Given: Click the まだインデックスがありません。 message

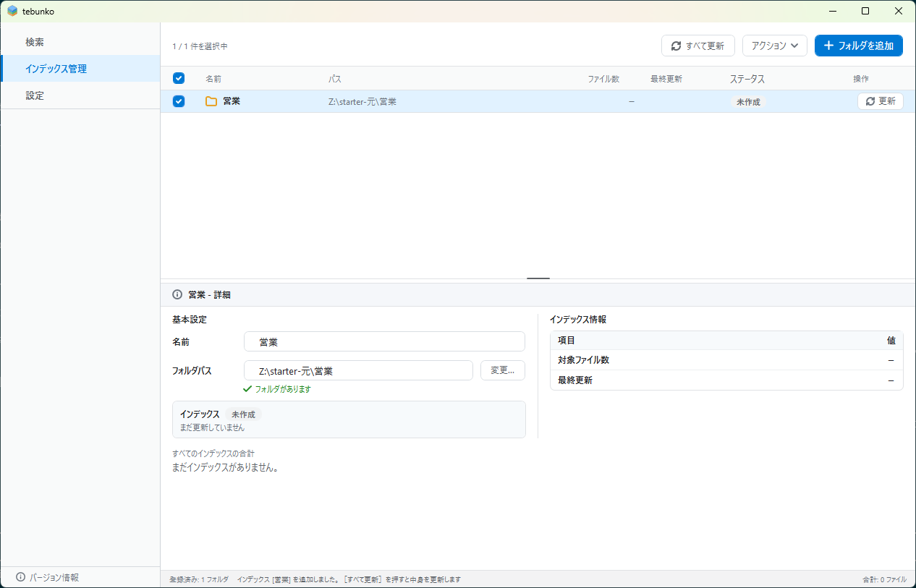Looking at the screenshot, I should 226,467.
